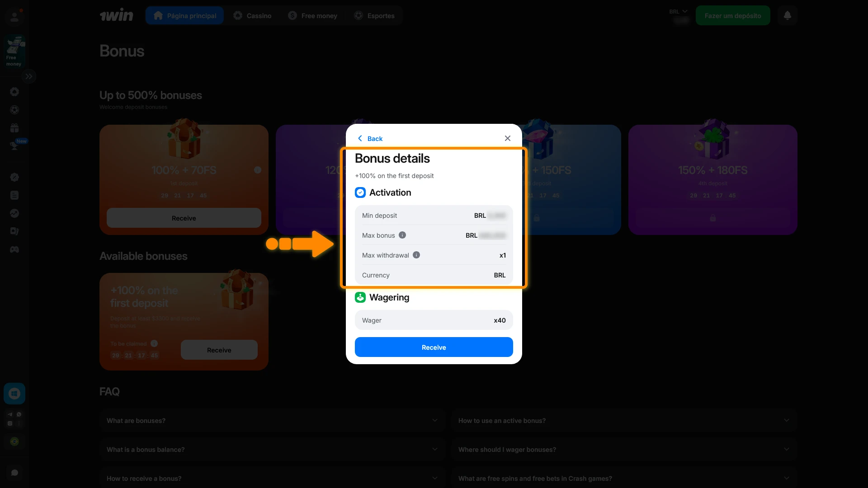Click the Min deposit row
868x488 pixels.
tap(434, 215)
